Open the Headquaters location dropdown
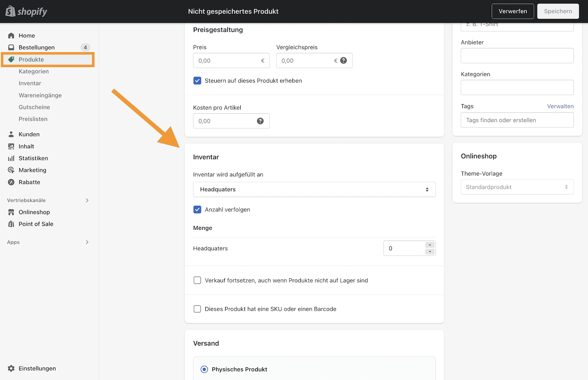 (314, 189)
